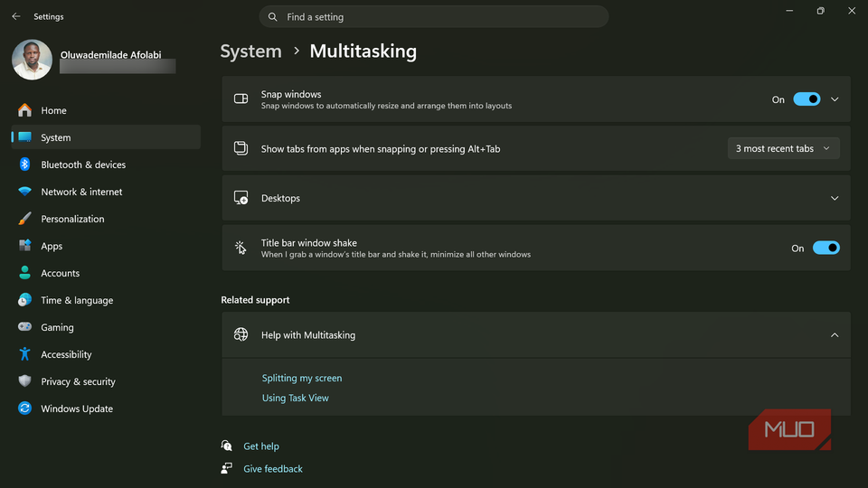
Task: Click the back arrow icon beside Settings
Action: tap(16, 16)
